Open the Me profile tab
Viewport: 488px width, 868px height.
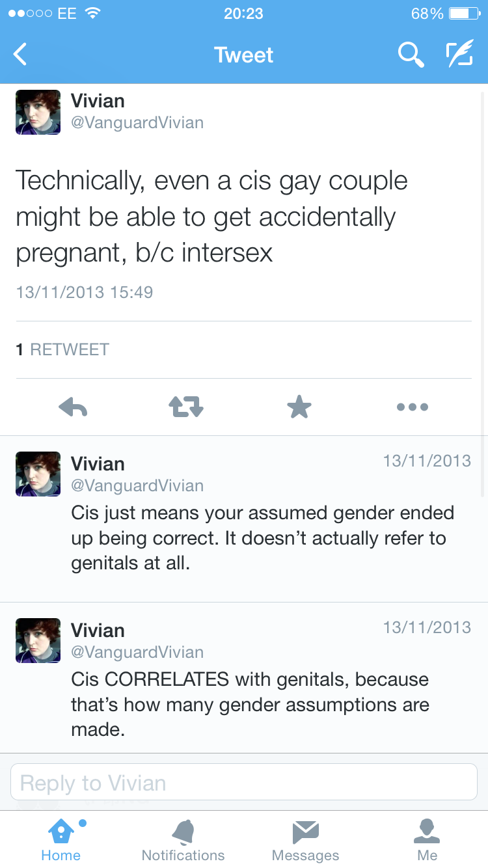click(x=427, y=840)
